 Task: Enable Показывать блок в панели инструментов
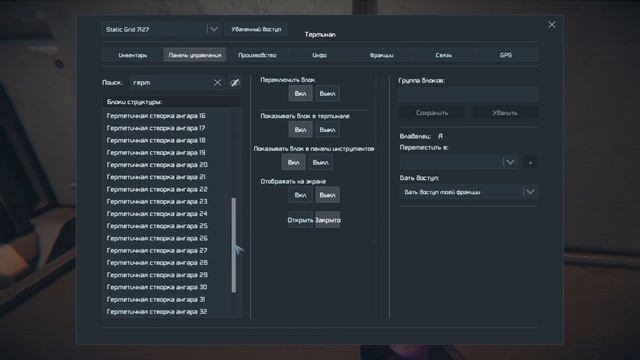tap(293, 162)
